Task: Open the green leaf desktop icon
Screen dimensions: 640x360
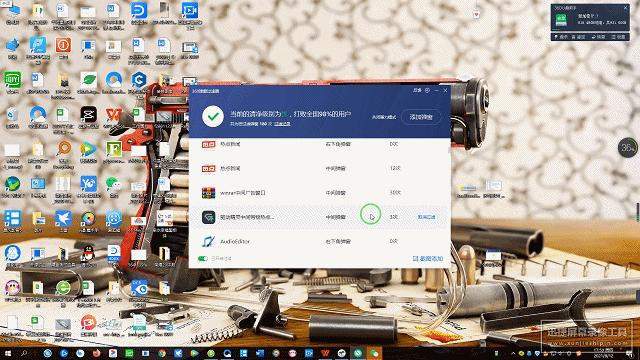Action: 88,80
